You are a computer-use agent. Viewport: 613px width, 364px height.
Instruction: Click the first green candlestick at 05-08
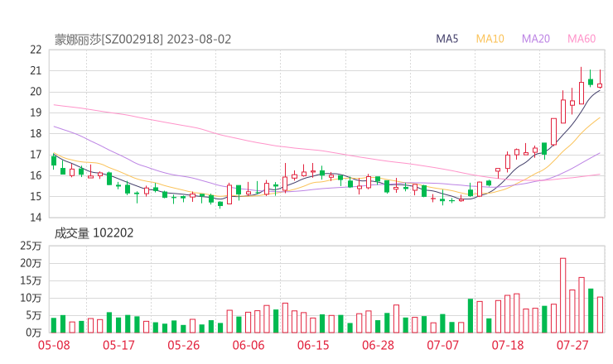[x=54, y=161]
